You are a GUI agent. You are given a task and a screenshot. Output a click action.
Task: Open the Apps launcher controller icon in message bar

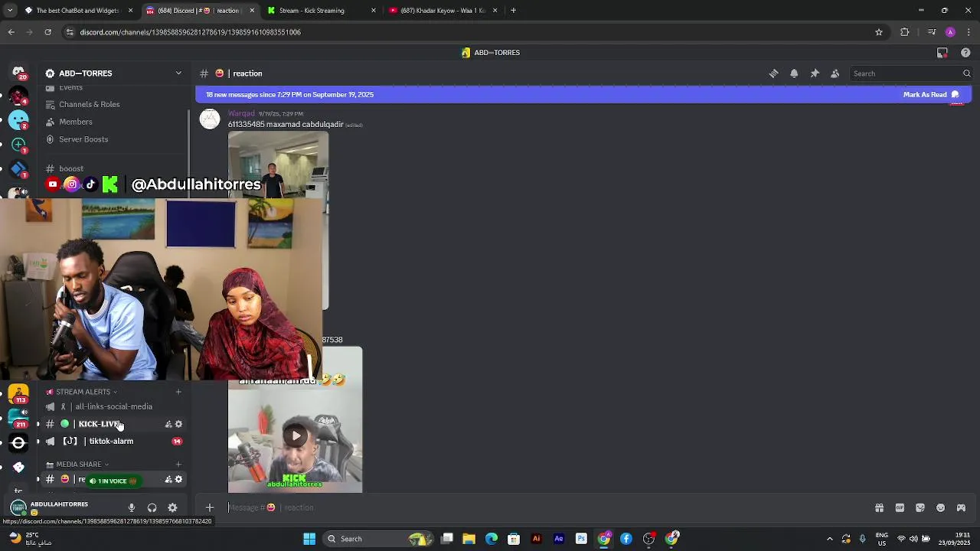(962, 507)
